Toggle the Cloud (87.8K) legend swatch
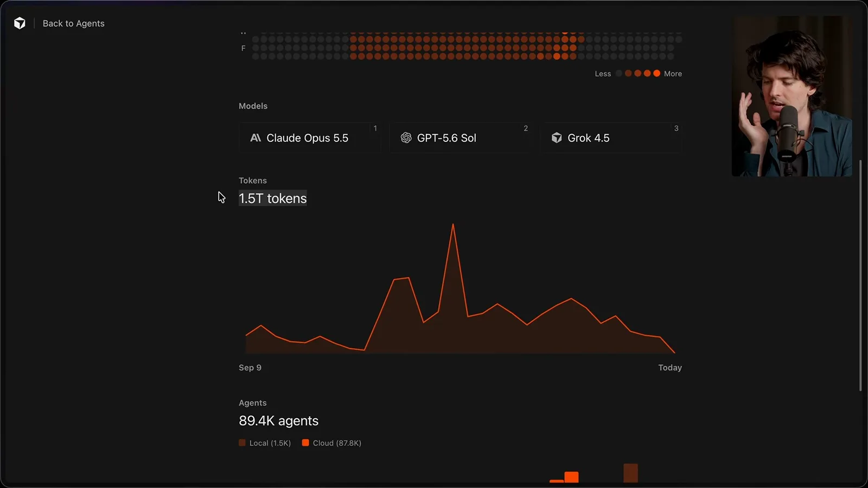Screen dimensions: 868x488 pos(305,443)
